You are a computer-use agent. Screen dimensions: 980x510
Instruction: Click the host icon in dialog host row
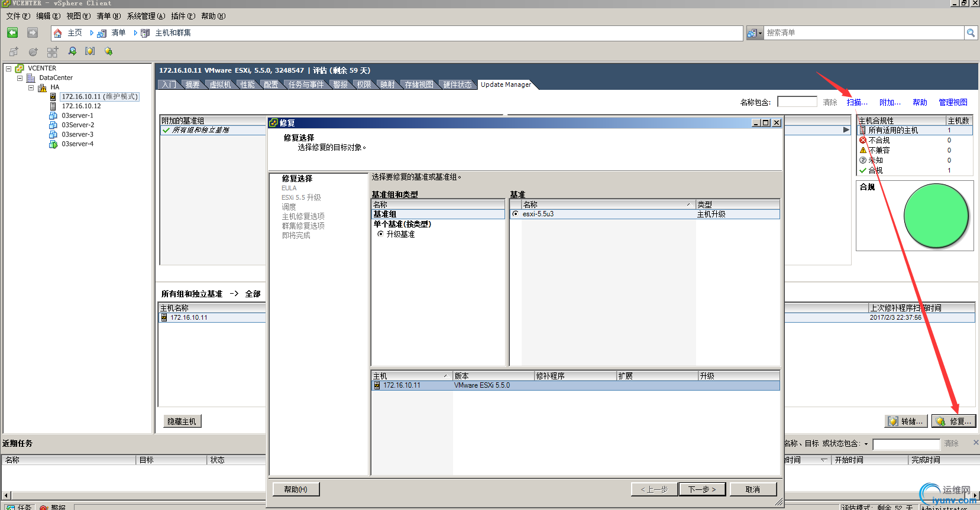click(x=377, y=385)
